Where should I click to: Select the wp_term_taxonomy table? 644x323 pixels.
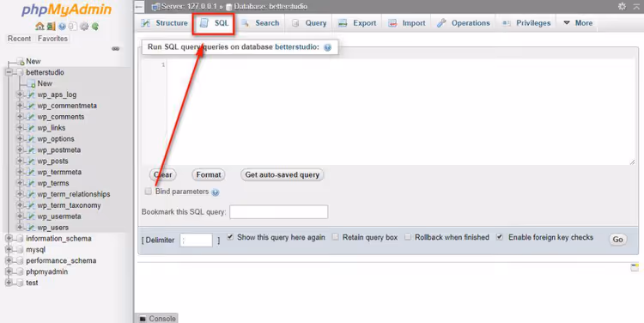point(69,205)
